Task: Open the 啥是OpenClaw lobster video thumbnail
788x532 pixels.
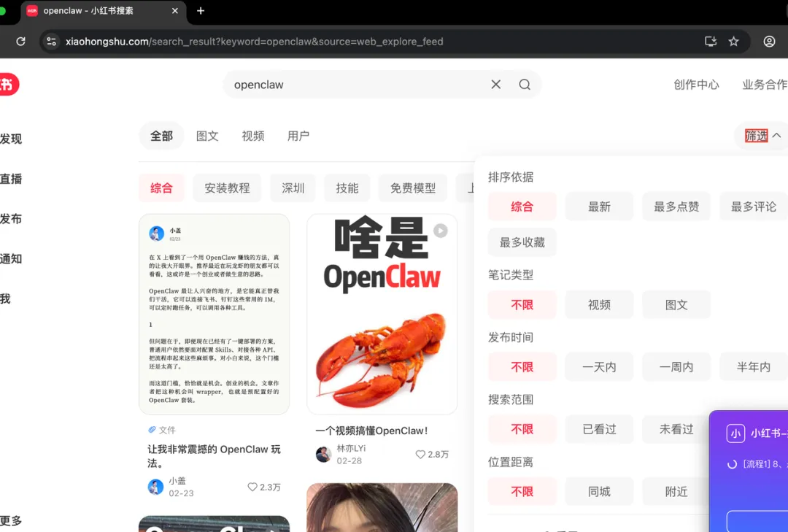Action: [382, 315]
